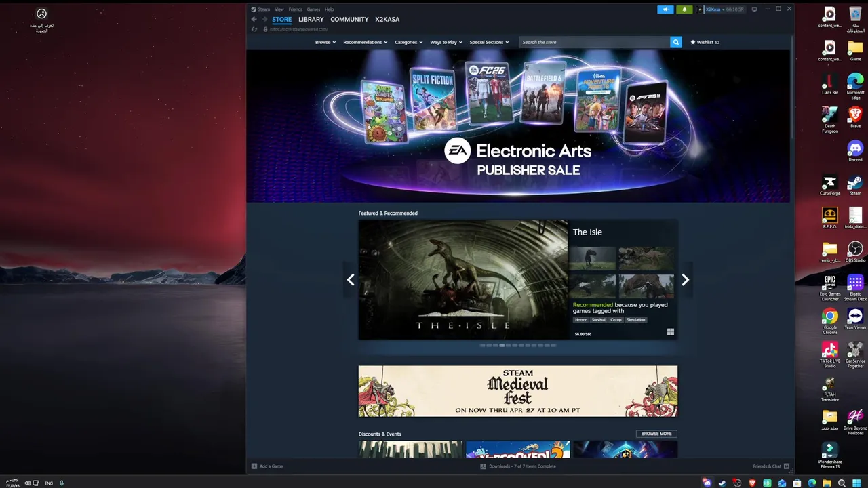
Task: Switch to the STORE tab
Action: [x=281, y=20]
